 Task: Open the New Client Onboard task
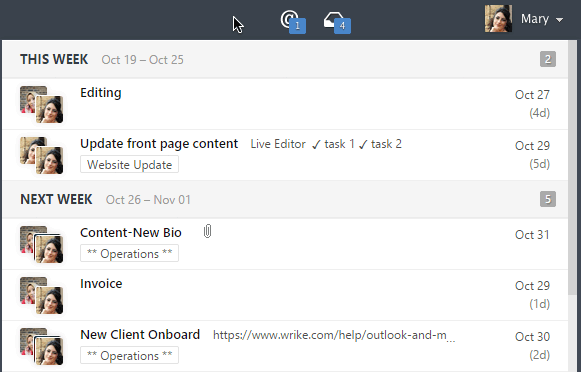[140, 335]
